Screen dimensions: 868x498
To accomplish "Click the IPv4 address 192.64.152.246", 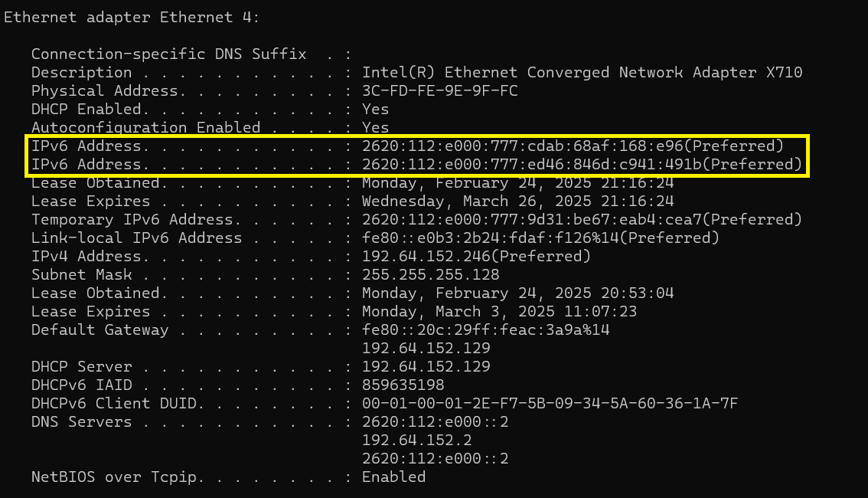I will pos(476,257).
